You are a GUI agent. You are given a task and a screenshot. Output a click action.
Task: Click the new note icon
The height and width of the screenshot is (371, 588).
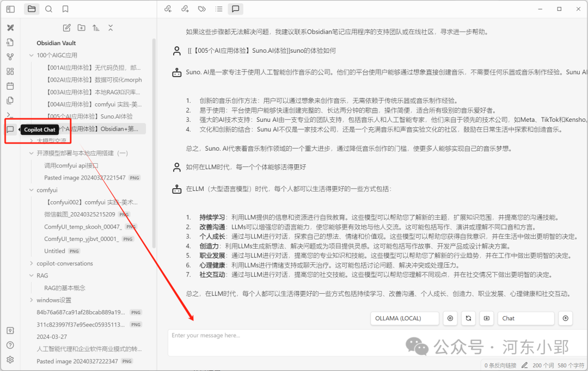pyautogui.click(x=67, y=28)
